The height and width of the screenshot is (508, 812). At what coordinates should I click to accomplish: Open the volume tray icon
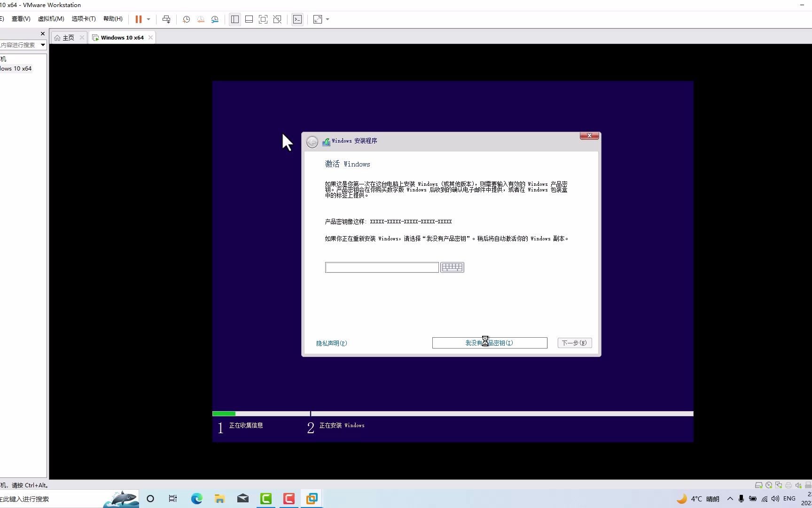point(775,499)
